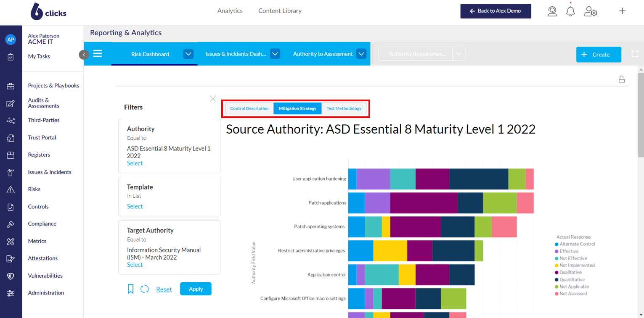Enable the Test Methodology view
This screenshot has width=644, height=318.
(x=344, y=108)
